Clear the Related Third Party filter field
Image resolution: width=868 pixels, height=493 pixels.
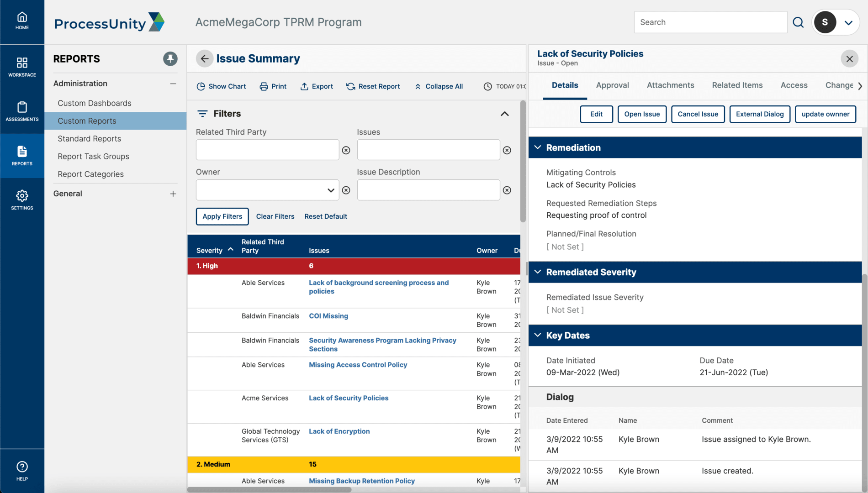pos(346,151)
